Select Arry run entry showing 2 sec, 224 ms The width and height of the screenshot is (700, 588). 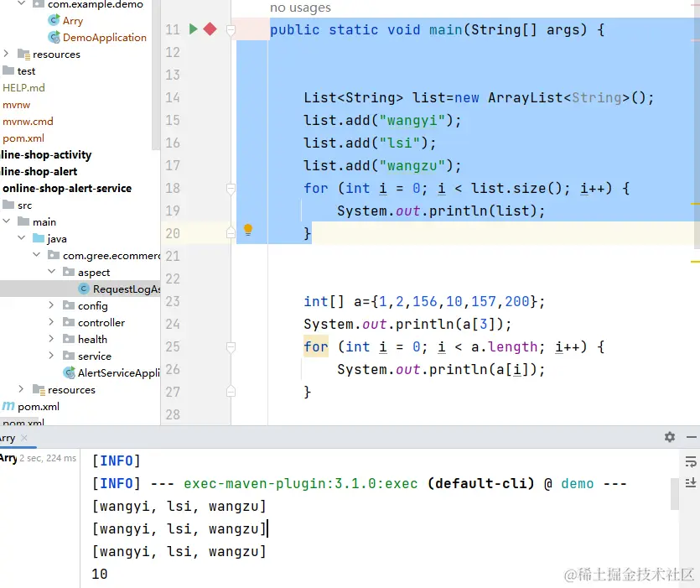click(39, 458)
